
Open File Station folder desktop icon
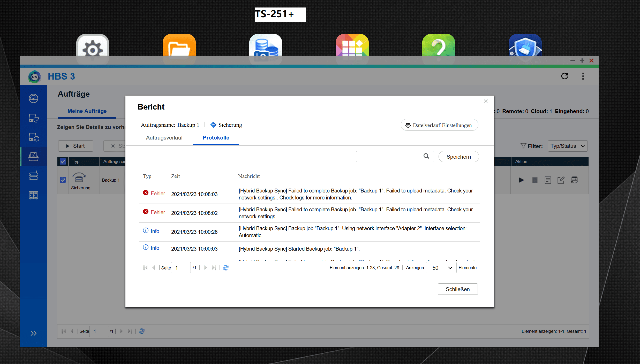click(x=179, y=49)
